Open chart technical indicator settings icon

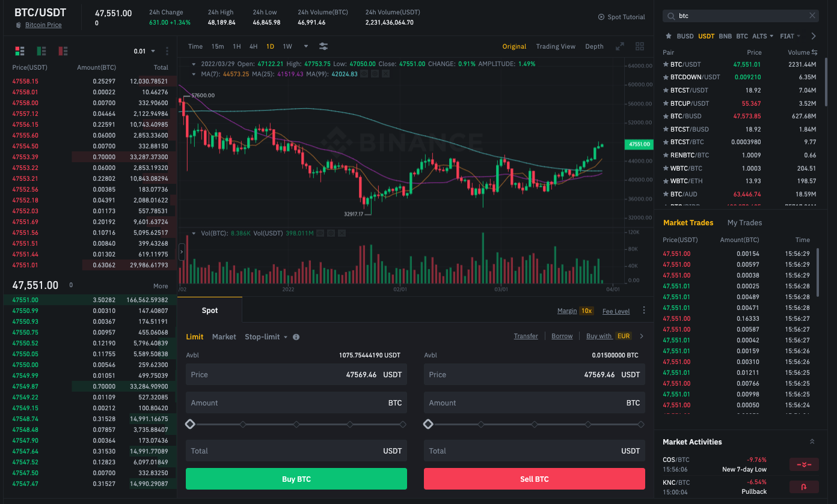pos(323,46)
